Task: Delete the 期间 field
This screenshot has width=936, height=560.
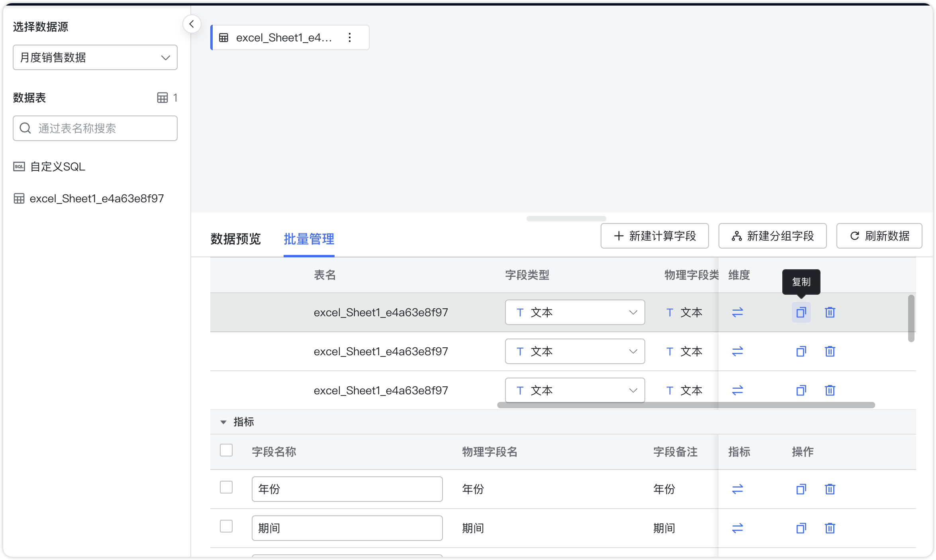Action: 830,528
